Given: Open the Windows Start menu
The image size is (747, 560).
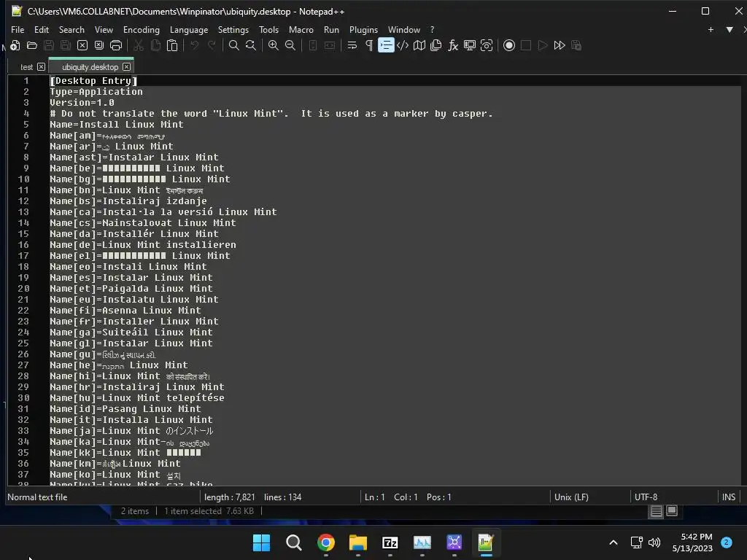Looking at the screenshot, I should [x=261, y=542].
